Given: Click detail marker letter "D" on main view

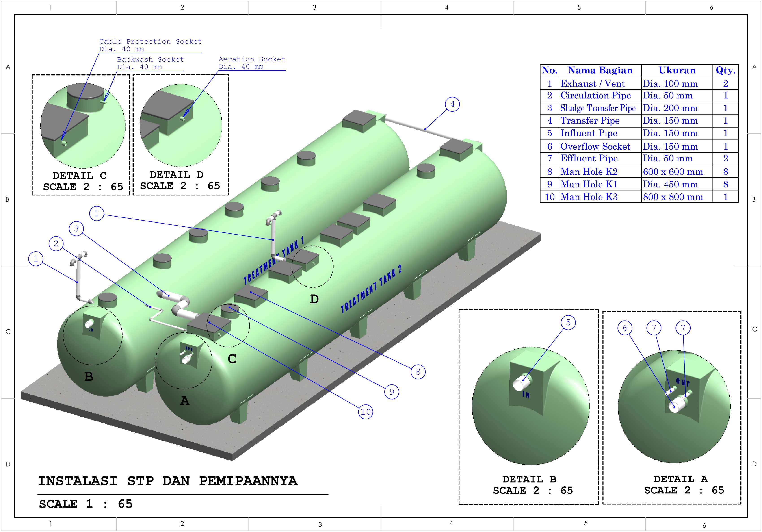Looking at the screenshot, I should click(314, 299).
